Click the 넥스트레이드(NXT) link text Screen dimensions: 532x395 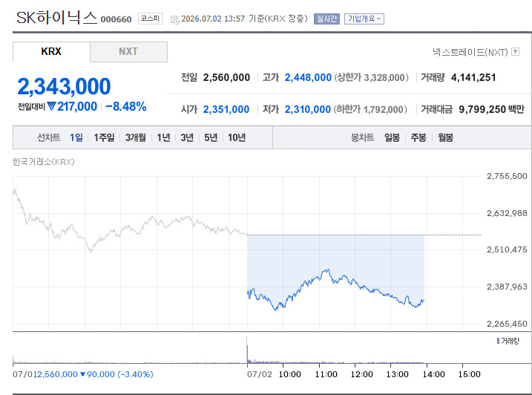pyautogui.click(x=470, y=52)
